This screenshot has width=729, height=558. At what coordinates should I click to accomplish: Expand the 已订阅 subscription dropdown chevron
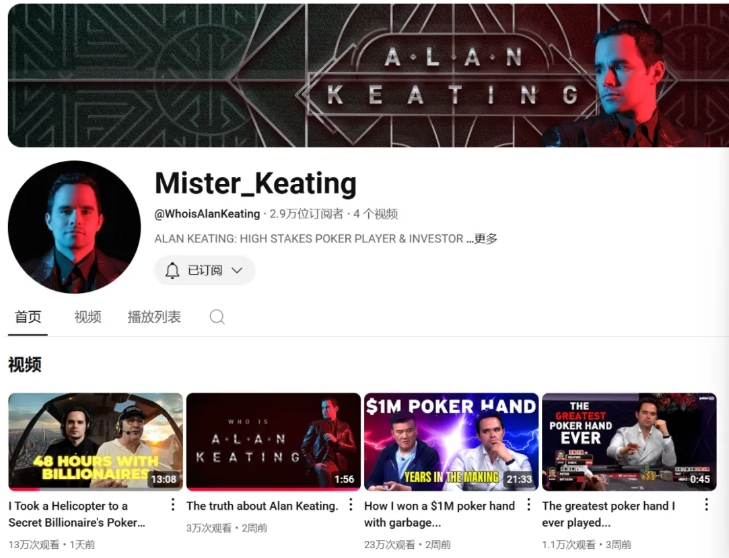(237, 270)
